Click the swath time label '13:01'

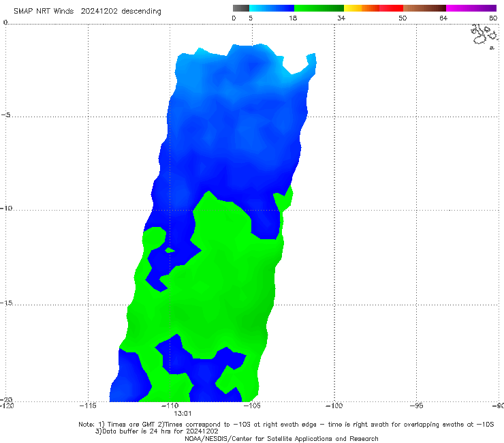183,414
